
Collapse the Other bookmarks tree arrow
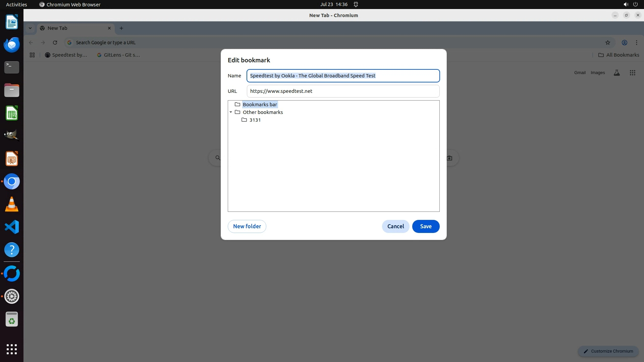[231, 112]
